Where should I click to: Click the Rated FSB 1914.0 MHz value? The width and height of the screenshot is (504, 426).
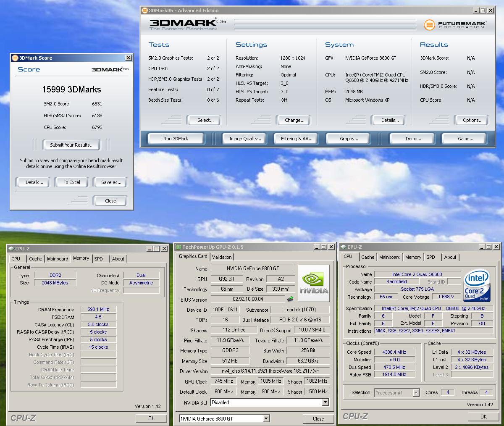click(x=394, y=374)
